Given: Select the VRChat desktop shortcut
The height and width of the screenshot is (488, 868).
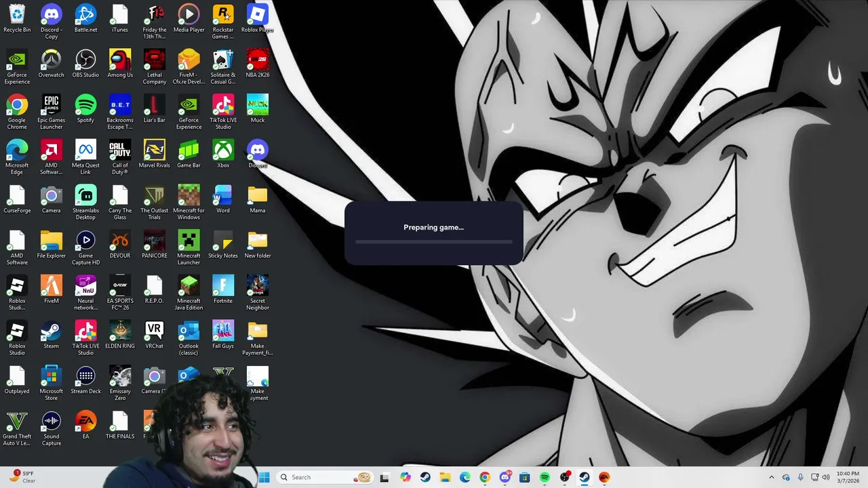Looking at the screenshot, I should click(155, 335).
